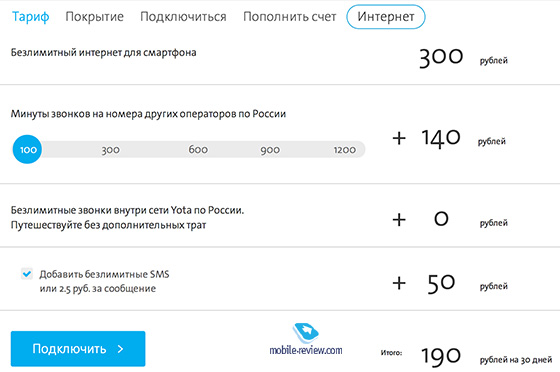Click the arrow chevron on Подключить
This screenshot has width=560, height=372.
point(121,349)
